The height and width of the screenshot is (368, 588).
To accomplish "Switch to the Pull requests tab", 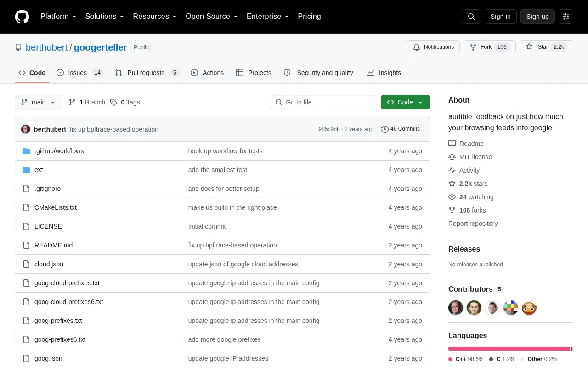I will [147, 73].
